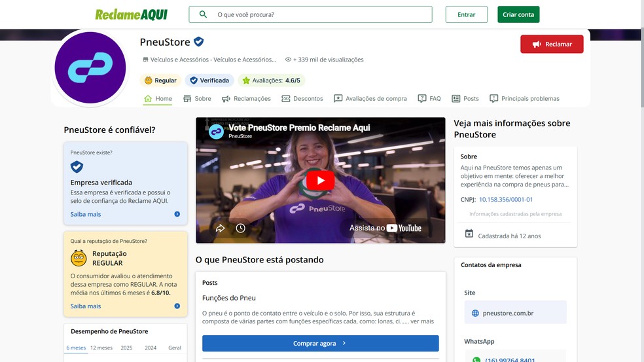The height and width of the screenshot is (362, 644).
Task: Click the Avaliações 4.6/5 chip
Action: (x=272, y=81)
